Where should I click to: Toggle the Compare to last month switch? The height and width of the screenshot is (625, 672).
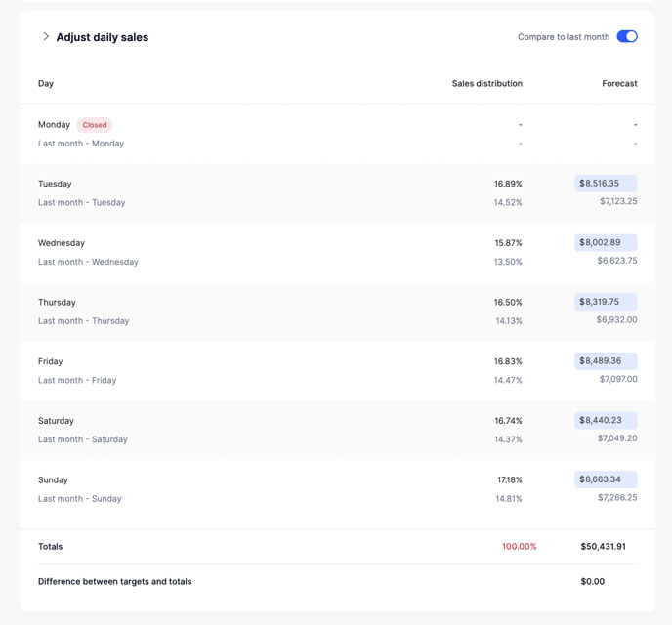(x=626, y=37)
